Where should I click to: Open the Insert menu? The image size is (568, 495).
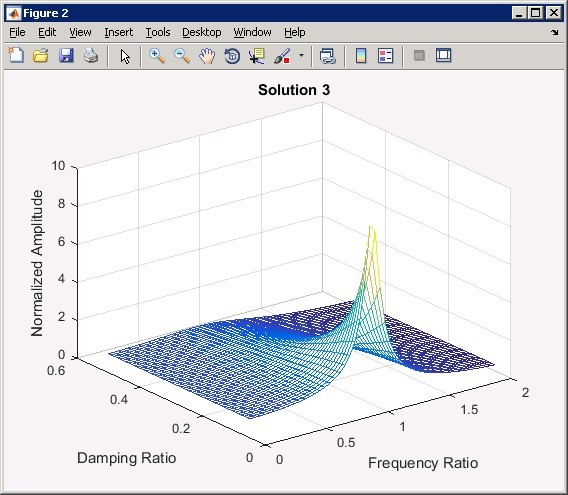(118, 32)
